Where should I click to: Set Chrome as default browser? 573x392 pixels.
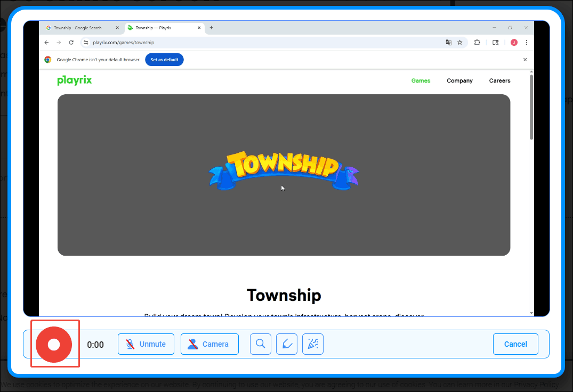(x=164, y=60)
